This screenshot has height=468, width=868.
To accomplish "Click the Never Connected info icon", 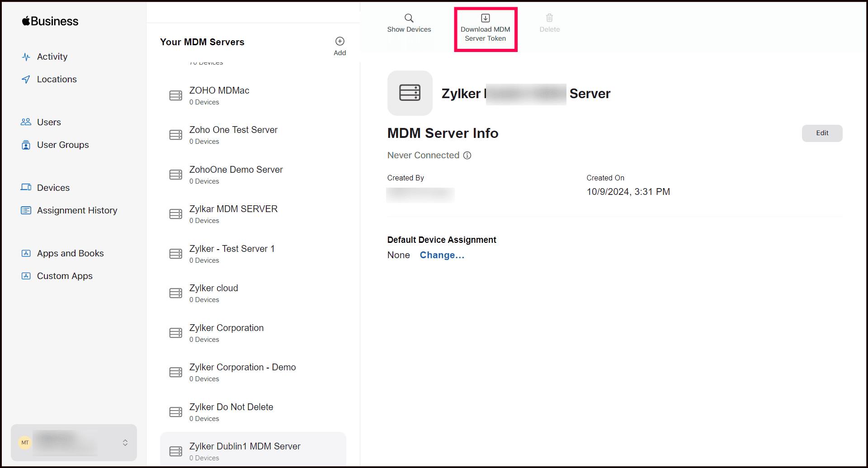I will 467,156.
